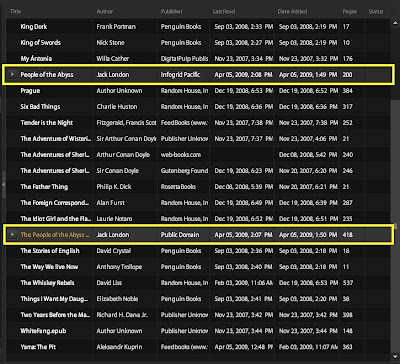Select the King Dork book row
400x364 pixels.
tap(198, 27)
